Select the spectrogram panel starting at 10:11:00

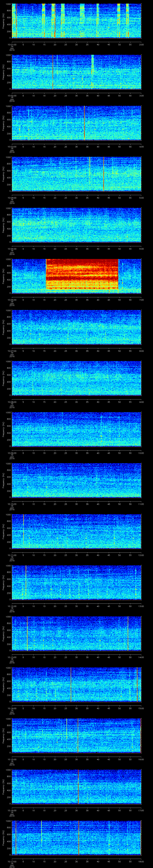point(77,531)
